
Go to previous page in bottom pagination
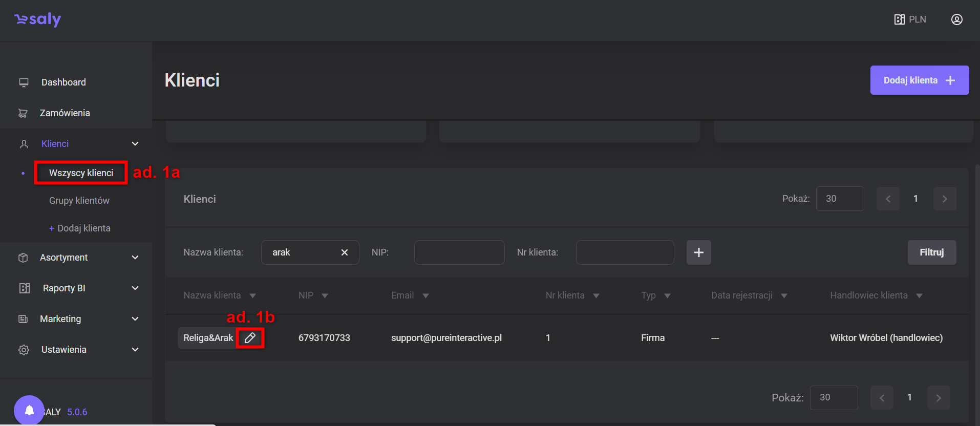882,398
